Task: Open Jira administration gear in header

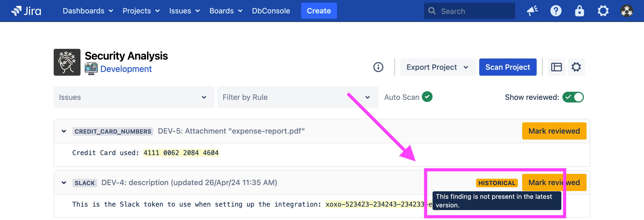Action: (x=603, y=11)
